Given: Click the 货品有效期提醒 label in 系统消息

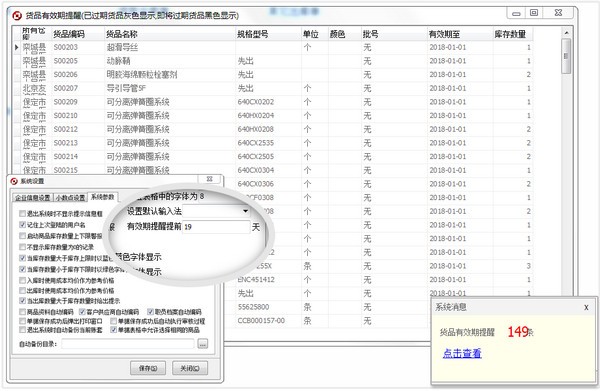Looking at the screenshot, I should click(467, 332).
